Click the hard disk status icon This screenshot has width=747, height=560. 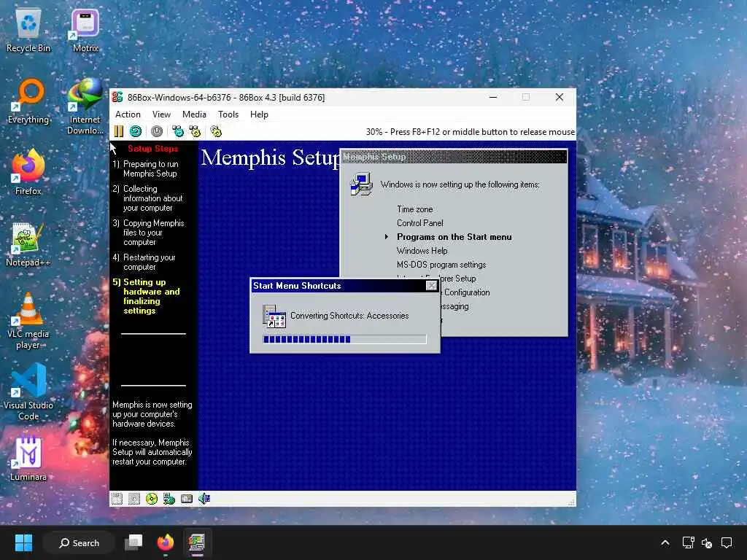click(x=187, y=499)
